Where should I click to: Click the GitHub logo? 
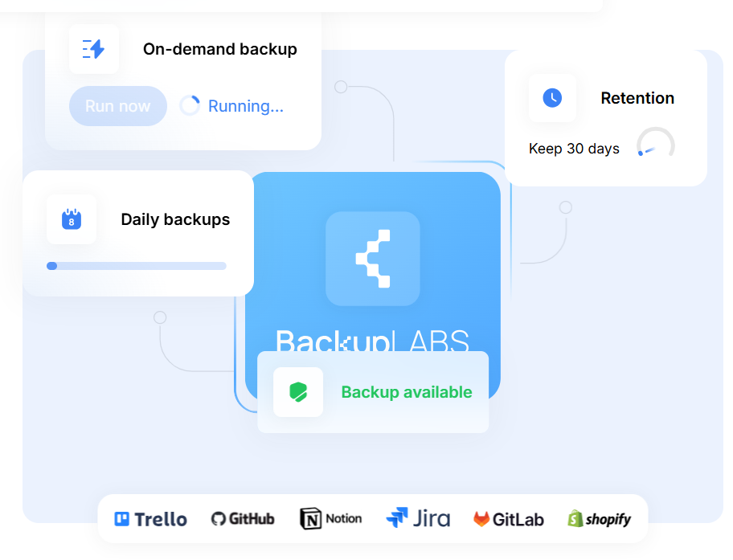(243, 519)
